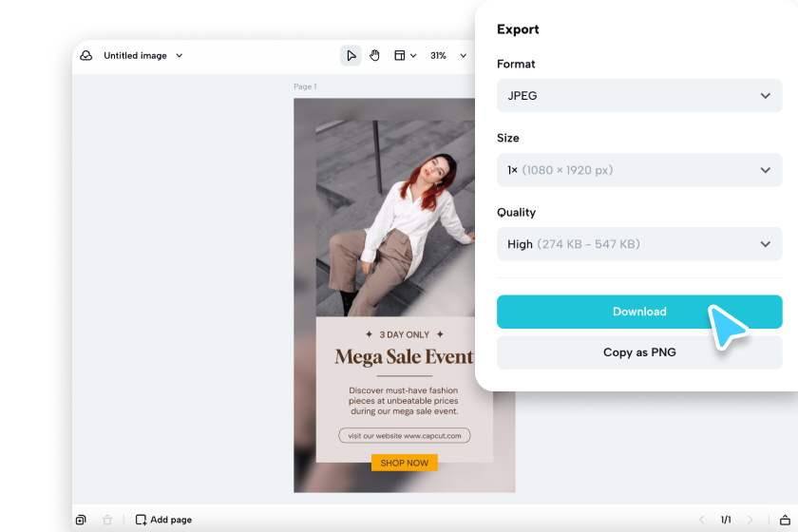The height and width of the screenshot is (532, 798).
Task: Expand layout options chevron
Action: click(413, 55)
